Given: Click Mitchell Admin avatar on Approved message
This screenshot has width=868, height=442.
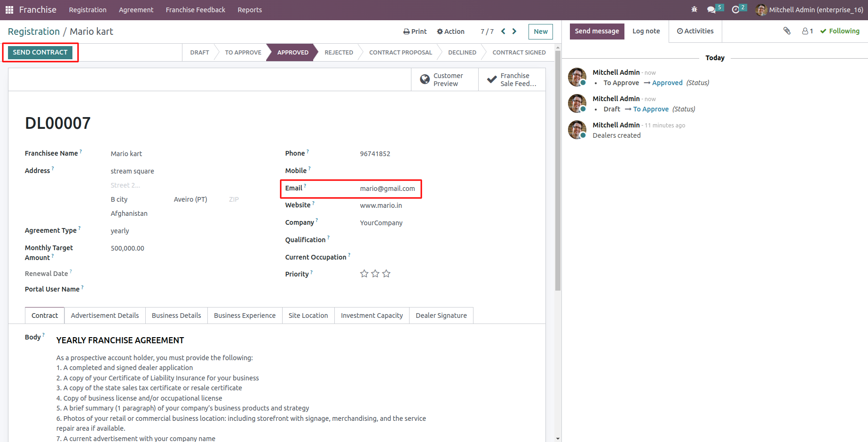Looking at the screenshot, I should pyautogui.click(x=577, y=77).
